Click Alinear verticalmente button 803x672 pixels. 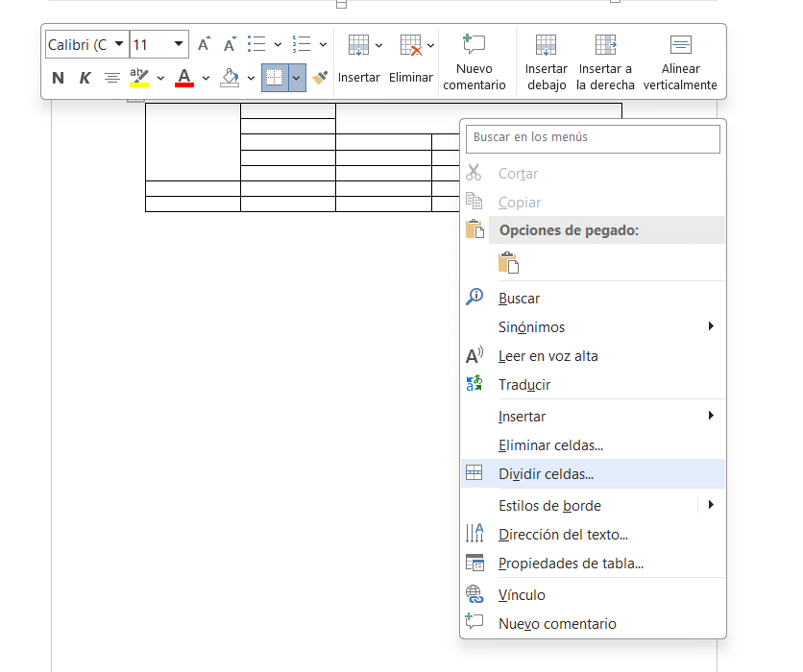click(x=680, y=63)
